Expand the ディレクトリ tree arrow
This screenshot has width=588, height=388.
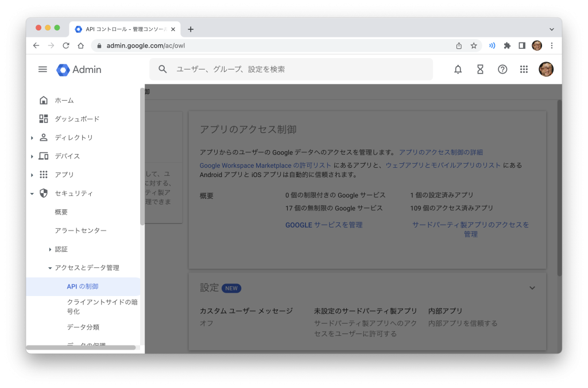click(32, 138)
